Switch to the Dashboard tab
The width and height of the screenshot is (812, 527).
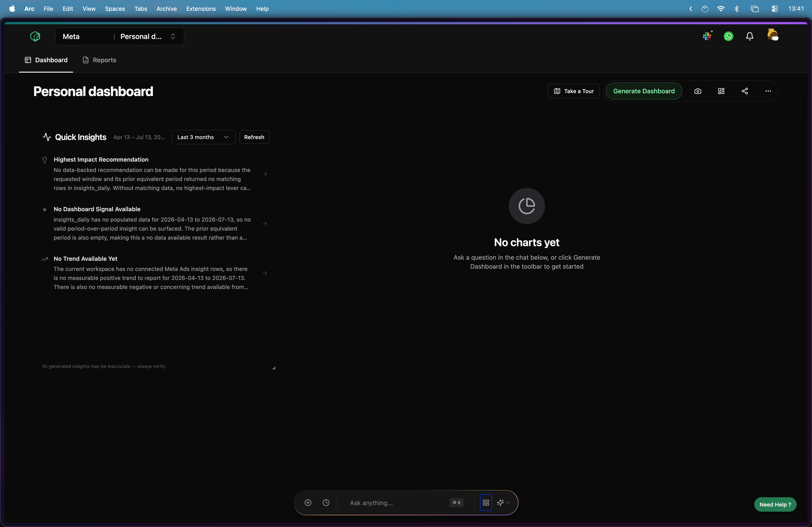coord(46,60)
